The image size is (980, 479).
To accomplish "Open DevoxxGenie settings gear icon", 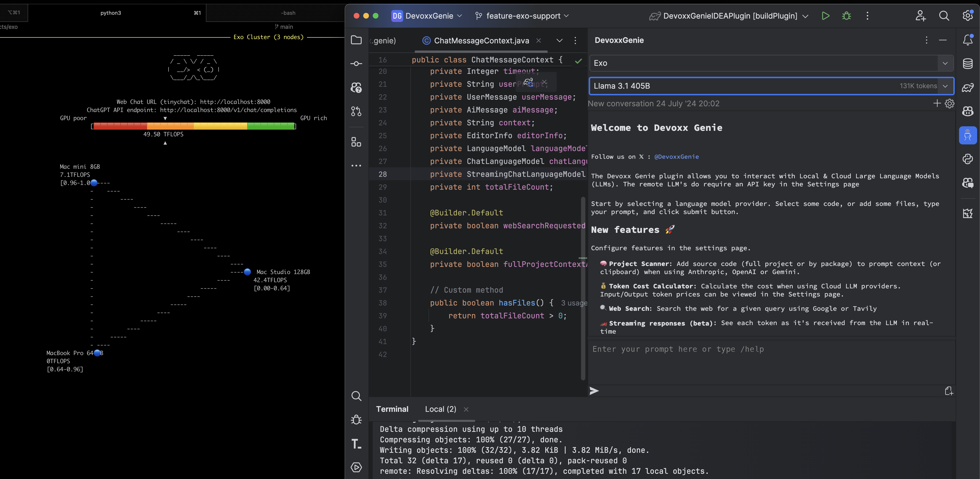I will tap(949, 103).
